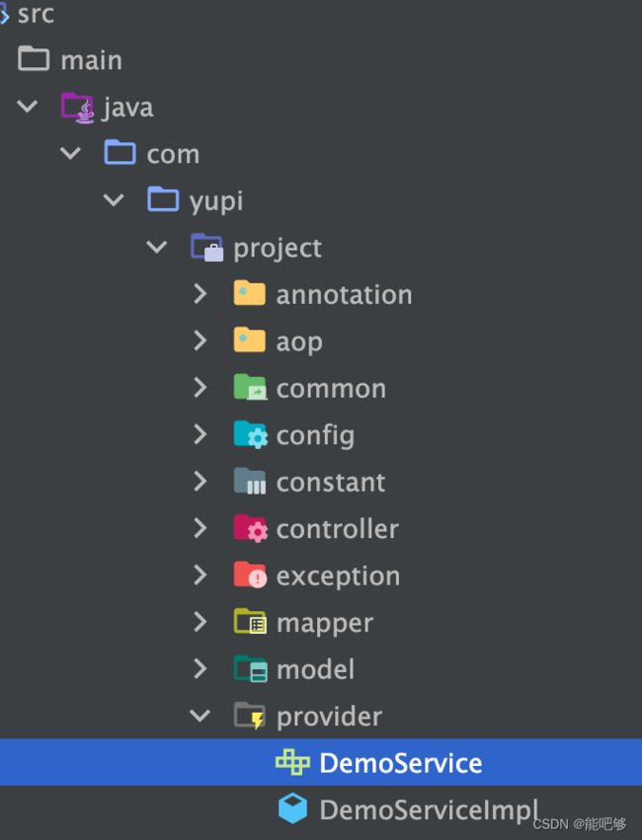
Task: Expand the annotation folder
Action: point(200,293)
